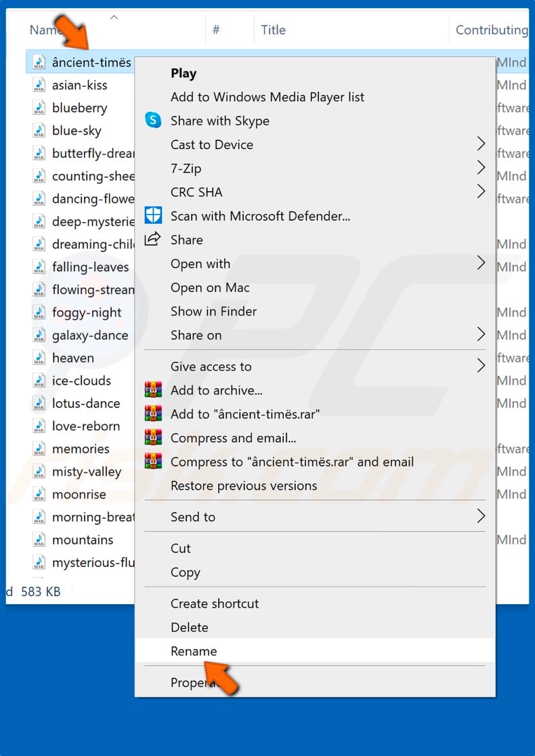The width and height of the screenshot is (535, 756).
Task: Select Scan with Microsoft Defender
Action: coord(315,216)
